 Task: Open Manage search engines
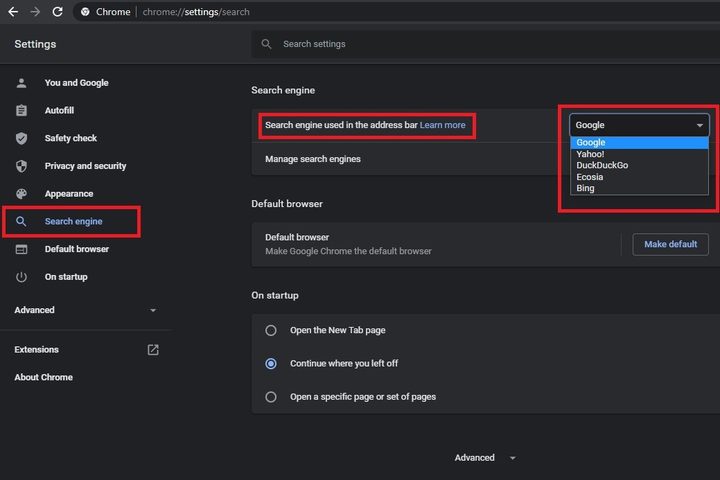tap(313, 159)
